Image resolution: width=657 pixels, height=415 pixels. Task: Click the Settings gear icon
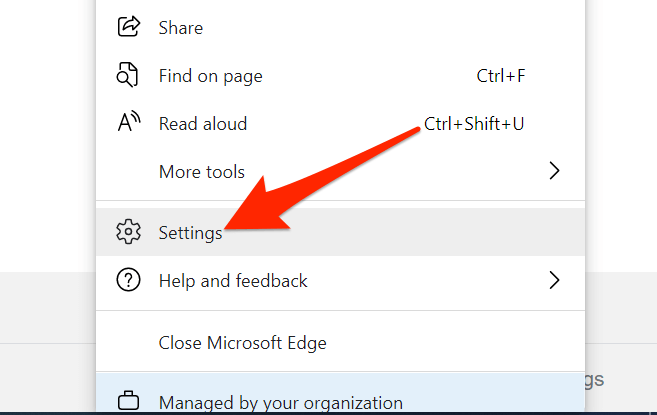[x=128, y=232]
